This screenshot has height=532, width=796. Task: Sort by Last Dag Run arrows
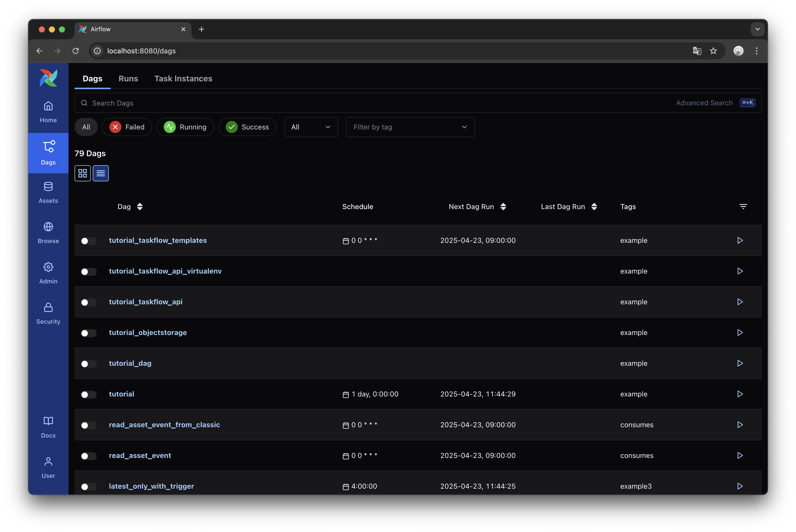coord(594,207)
